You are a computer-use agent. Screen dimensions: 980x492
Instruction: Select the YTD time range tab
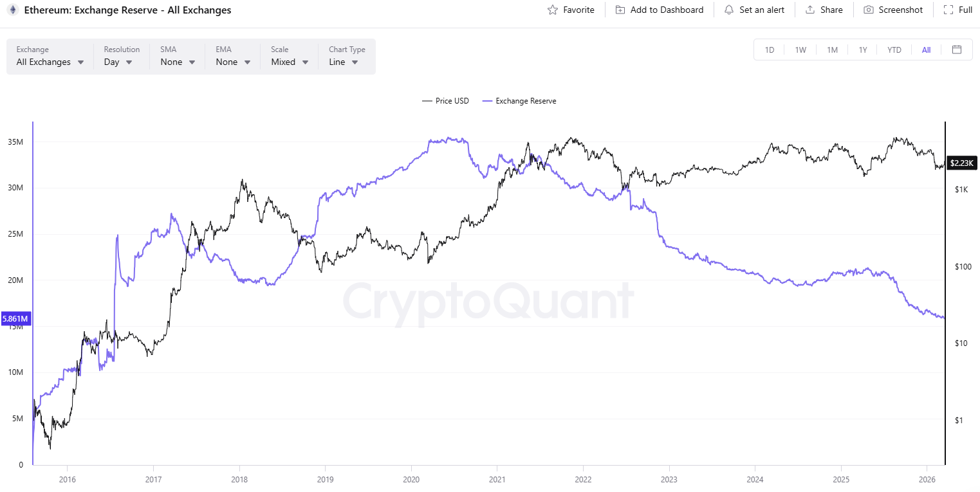tap(894, 50)
